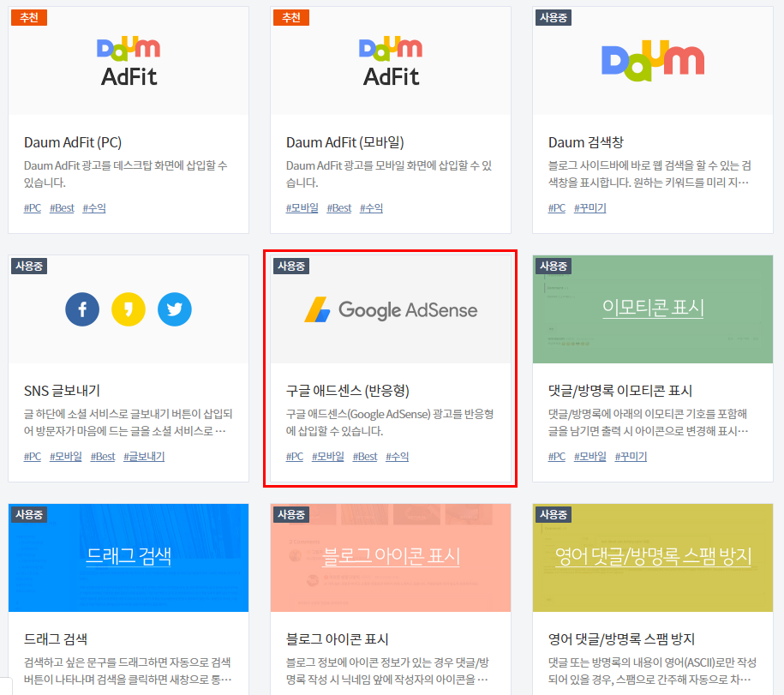The image size is (784, 695).
Task: Click the Daum logo in 검색창 card
Action: click(x=653, y=61)
